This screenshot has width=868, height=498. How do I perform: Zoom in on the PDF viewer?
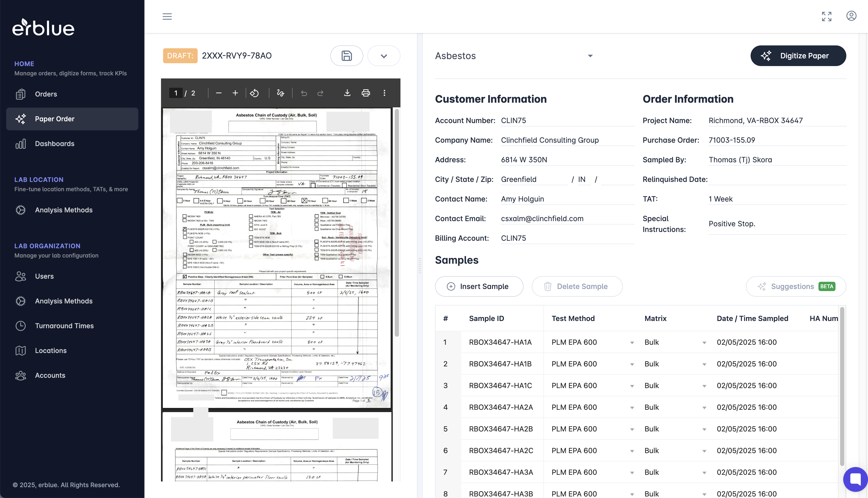pyautogui.click(x=235, y=93)
